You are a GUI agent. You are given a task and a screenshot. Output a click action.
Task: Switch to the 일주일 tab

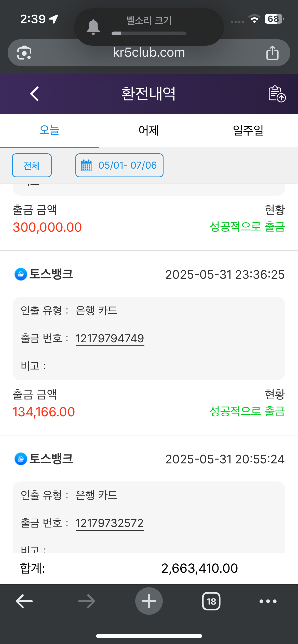coord(248,130)
